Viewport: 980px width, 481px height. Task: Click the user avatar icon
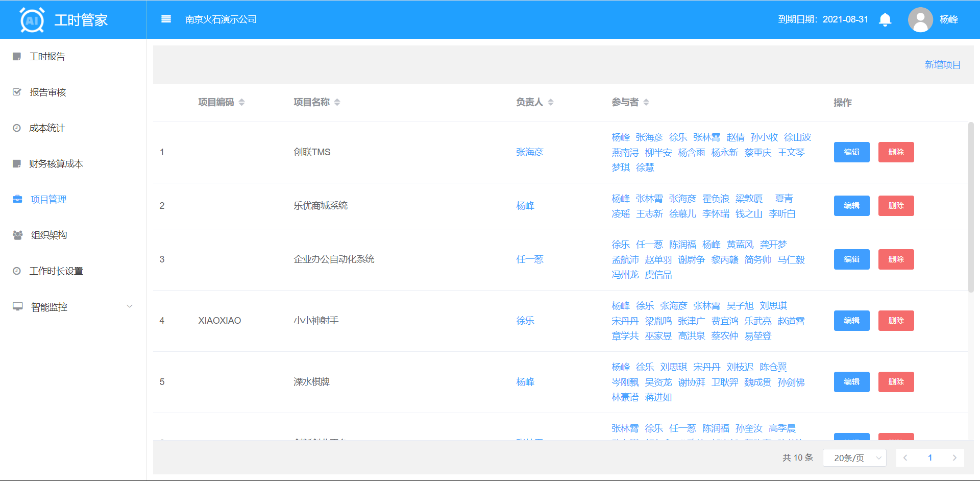tap(920, 20)
